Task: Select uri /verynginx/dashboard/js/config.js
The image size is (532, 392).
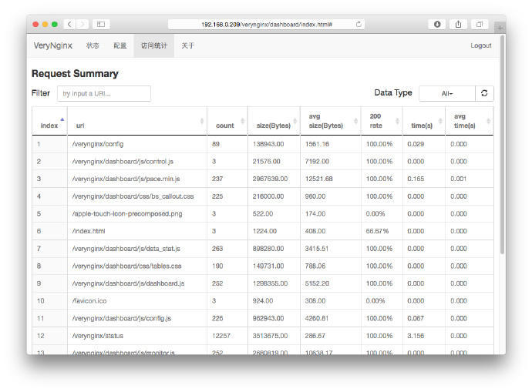Action: [x=122, y=319]
